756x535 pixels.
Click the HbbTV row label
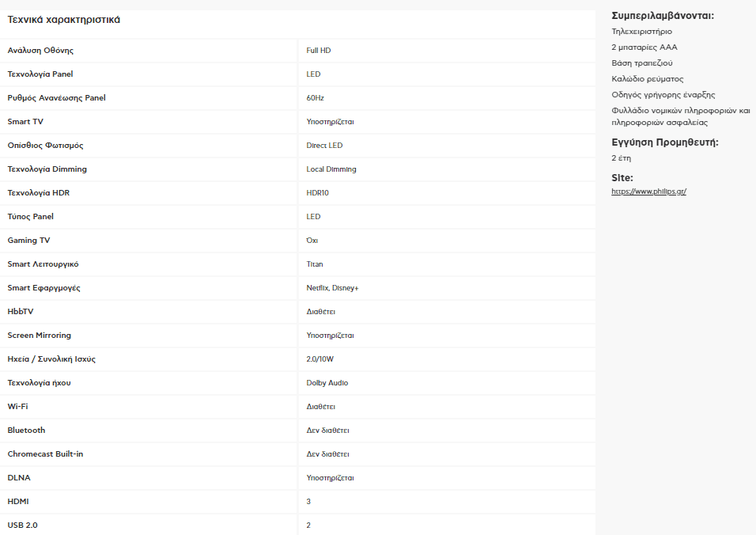click(21, 312)
